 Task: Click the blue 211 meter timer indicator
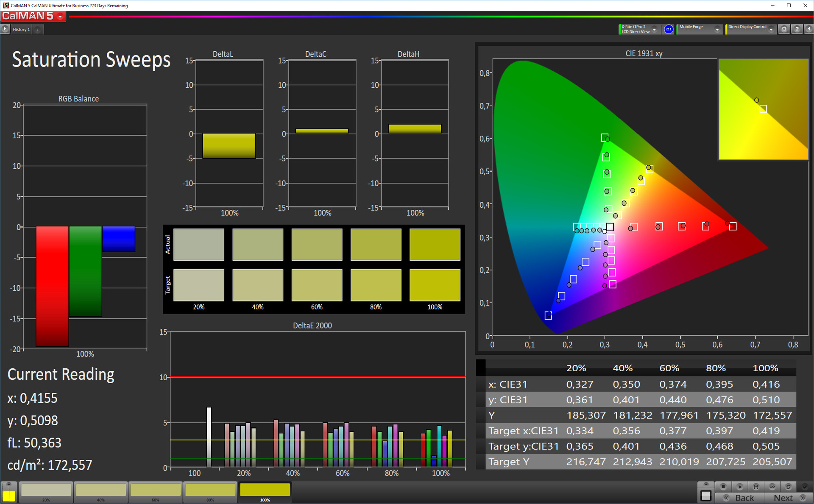coord(669,29)
